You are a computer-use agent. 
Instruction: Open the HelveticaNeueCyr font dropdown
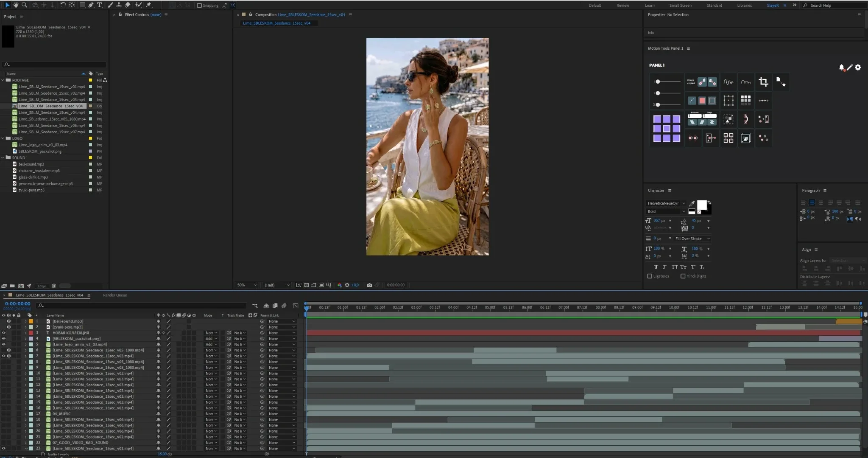coord(666,203)
